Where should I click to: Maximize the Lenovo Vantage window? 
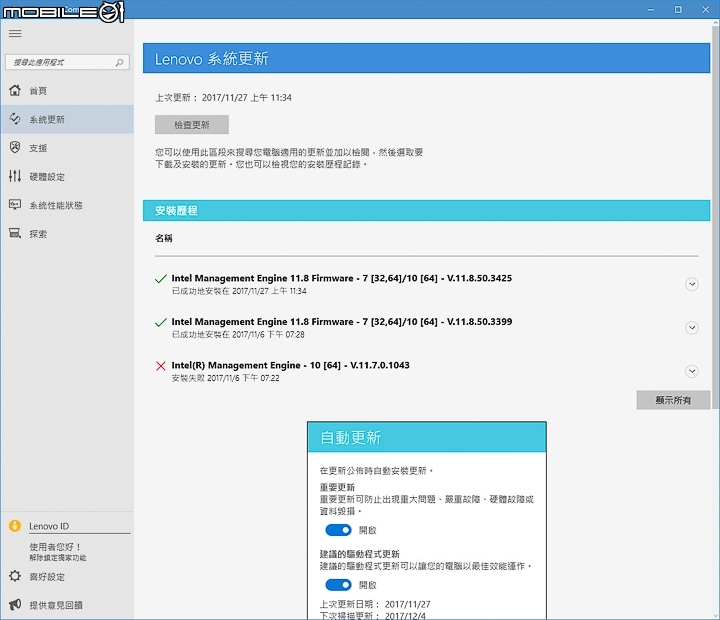pos(678,10)
